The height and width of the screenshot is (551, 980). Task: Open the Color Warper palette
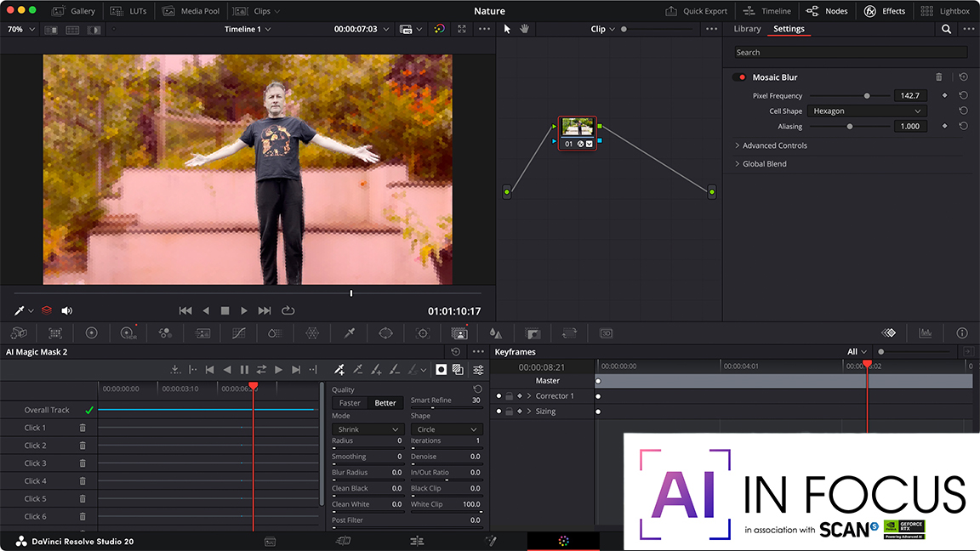point(312,333)
